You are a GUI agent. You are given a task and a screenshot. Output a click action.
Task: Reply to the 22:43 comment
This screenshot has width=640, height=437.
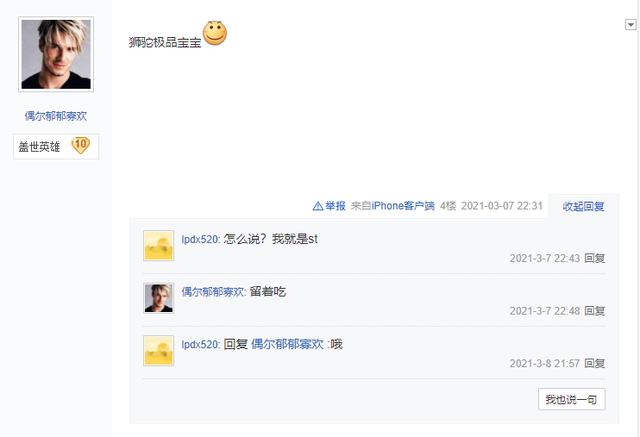(x=594, y=258)
